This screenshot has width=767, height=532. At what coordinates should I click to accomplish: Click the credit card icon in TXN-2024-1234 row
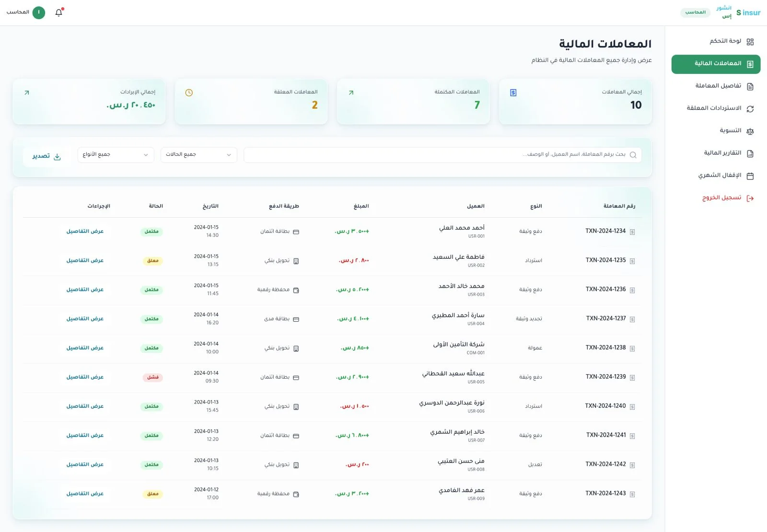coord(296,232)
